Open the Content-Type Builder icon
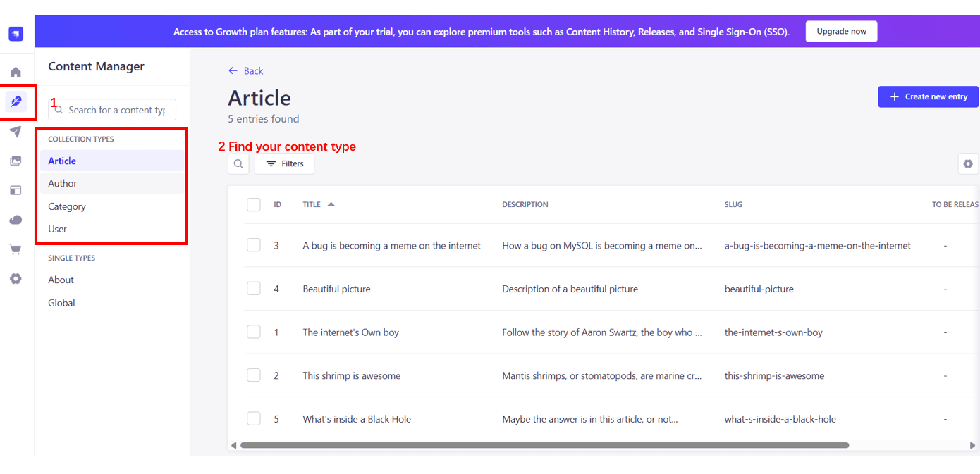Image resolution: width=980 pixels, height=474 pixels. (16, 190)
